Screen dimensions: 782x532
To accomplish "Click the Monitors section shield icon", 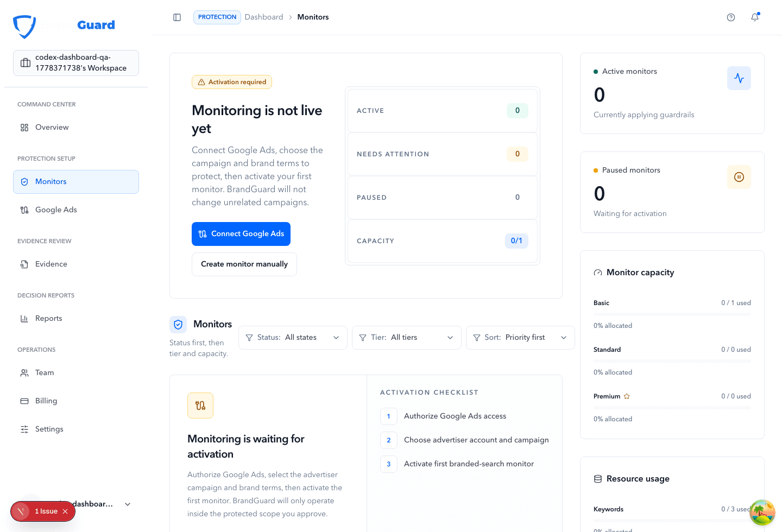I will coord(178,325).
